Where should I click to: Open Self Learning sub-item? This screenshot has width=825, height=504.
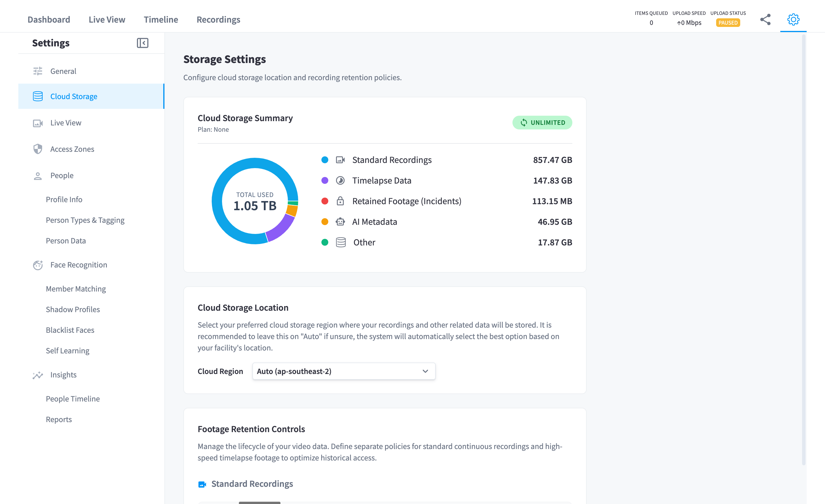coord(67,351)
